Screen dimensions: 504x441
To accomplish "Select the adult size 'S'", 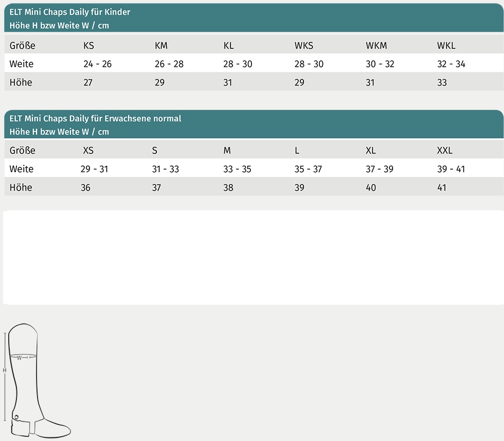I will tap(155, 150).
